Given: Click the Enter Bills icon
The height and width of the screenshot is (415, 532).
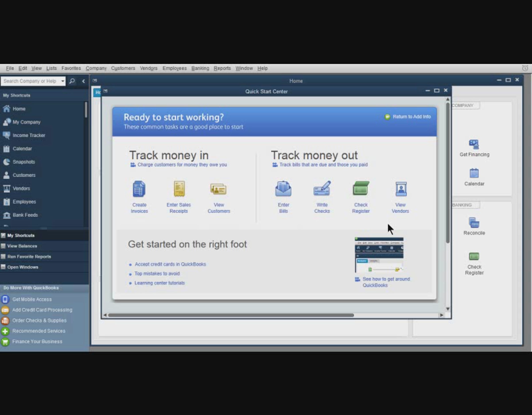Looking at the screenshot, I should point(283,189).
